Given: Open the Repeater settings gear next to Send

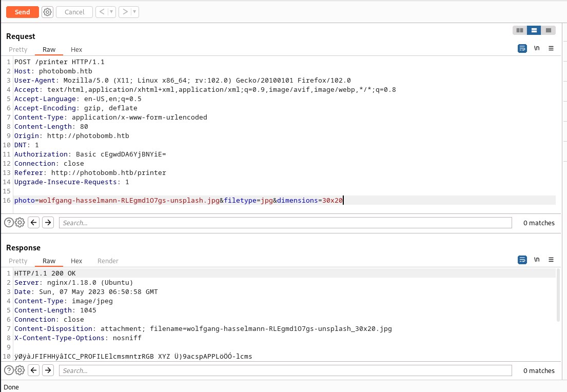Looking at the screenshot, I should (x=47, y=12).
